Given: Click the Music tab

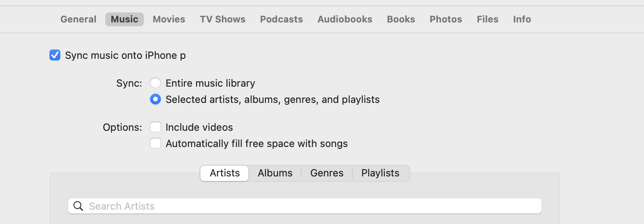Looking at the screenshot, I should tap(124, 19).
